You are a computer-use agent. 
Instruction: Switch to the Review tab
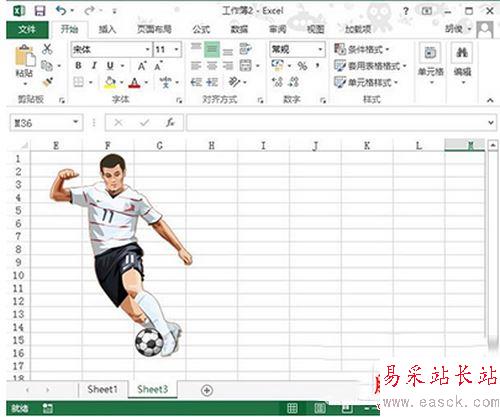tap(278, 29)
